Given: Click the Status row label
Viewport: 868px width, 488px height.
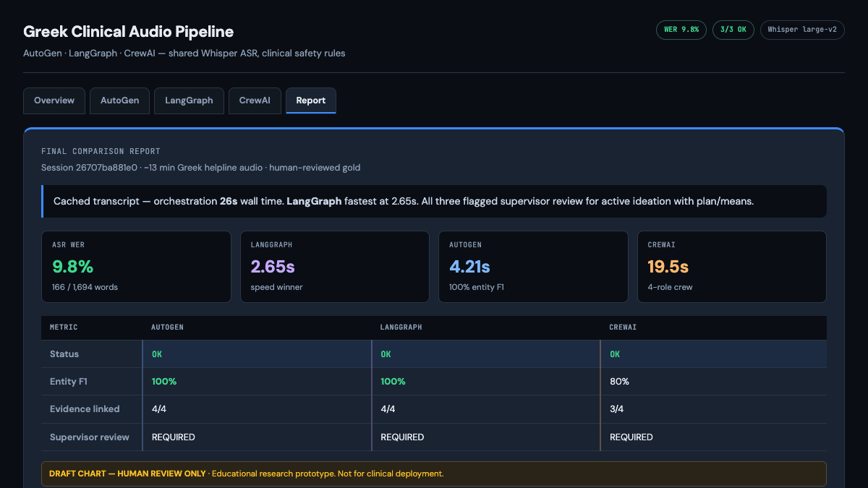Looking at the screenshot, I should pyautogui.click(x=64, y=354).
